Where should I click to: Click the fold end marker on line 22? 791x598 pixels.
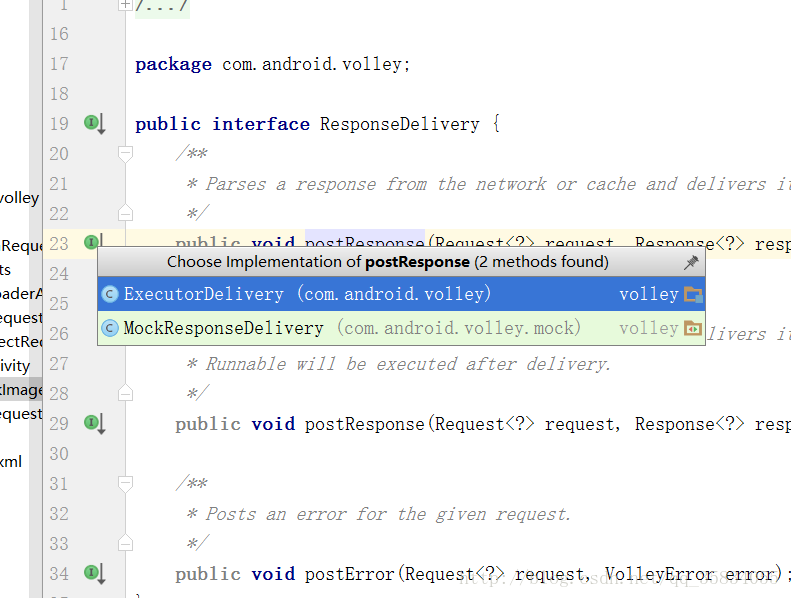(x=125, y=214)
